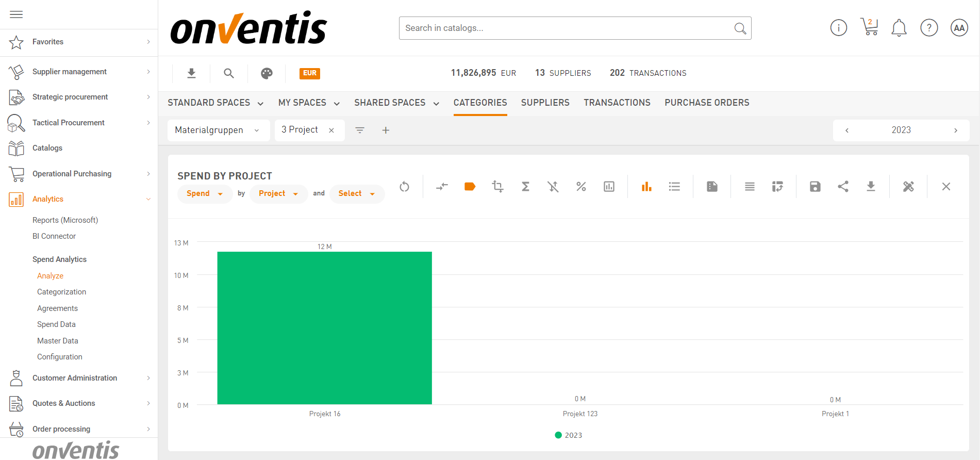Viewport: 980px width, 460px height.
Task: Open the Categorization link in sidebar
Action: coord(61,292)
